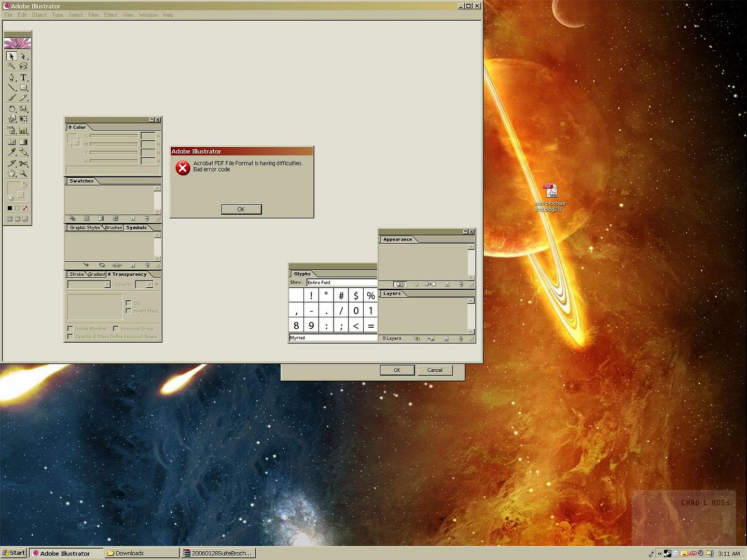747x560 pixels.
Task: Choose the Symbol Sprayer tool
Action: [11, 131]
